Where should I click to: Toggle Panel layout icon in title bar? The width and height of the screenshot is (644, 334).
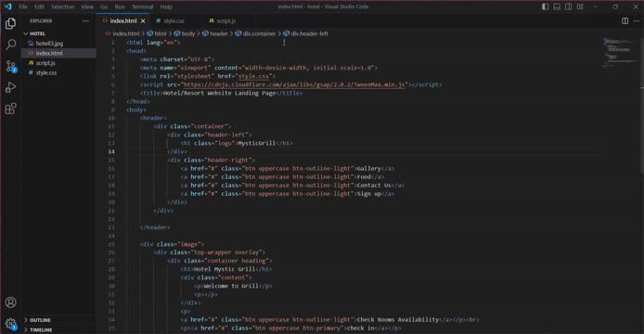tap(557, 6)
